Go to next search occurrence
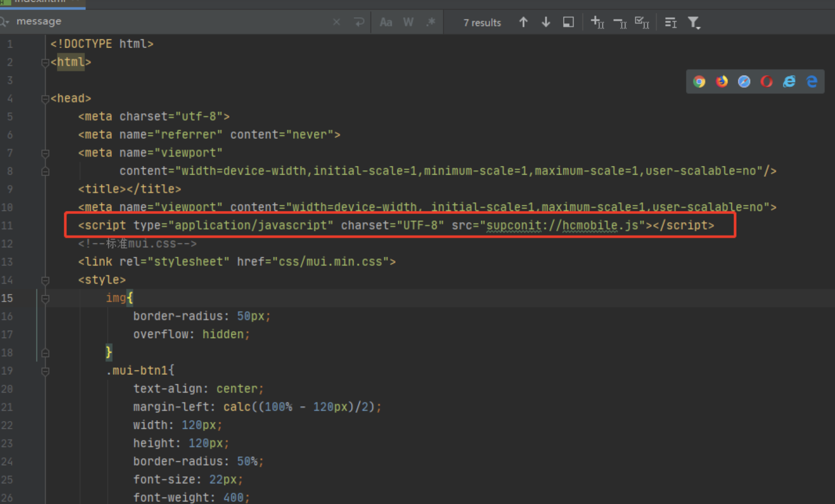The height and width of the screenshot is (504, 835). tap(546, 22)
